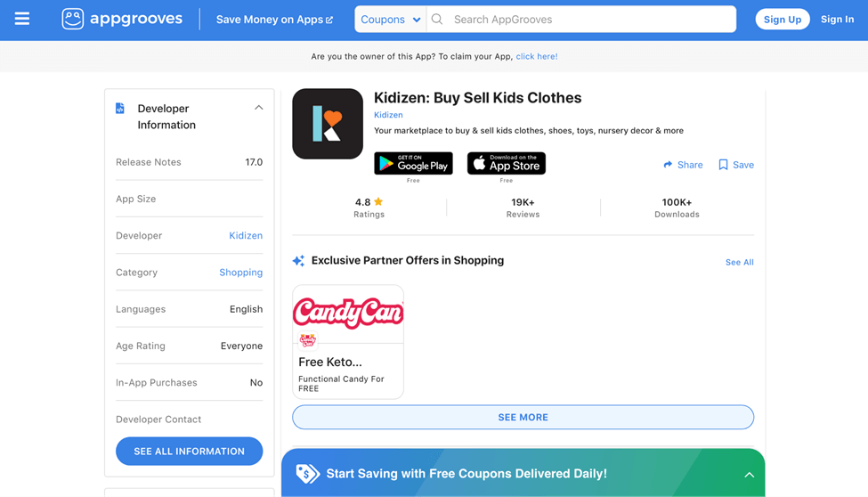
Task: Click the app description about the kids marketplace
Action: [x=529, y=131]
